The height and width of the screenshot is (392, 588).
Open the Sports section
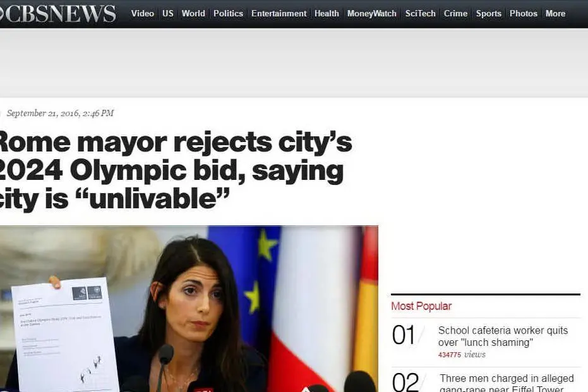[489, 13]
